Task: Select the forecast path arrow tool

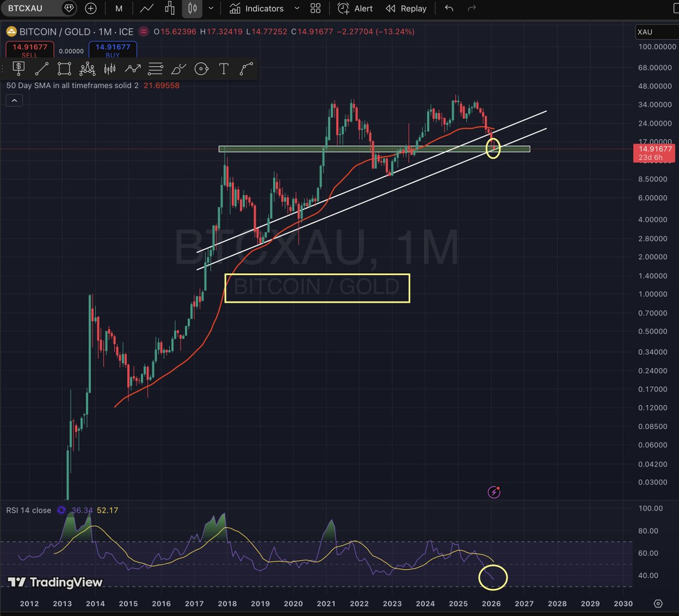Action: click(x=133, y=69)
